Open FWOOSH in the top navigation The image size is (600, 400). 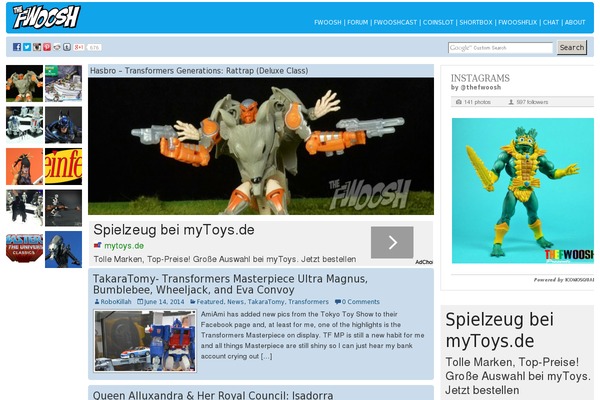tap(328, 22)
